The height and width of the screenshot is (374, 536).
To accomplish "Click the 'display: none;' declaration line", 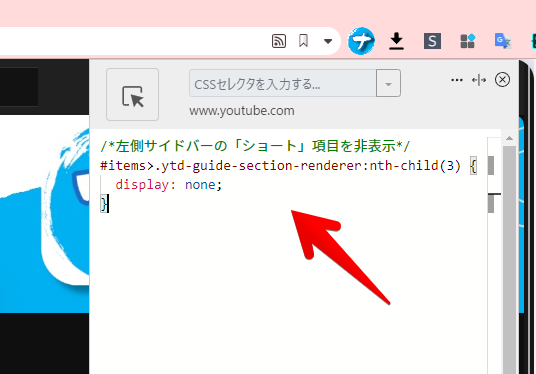I will click(x=169, y=185).
